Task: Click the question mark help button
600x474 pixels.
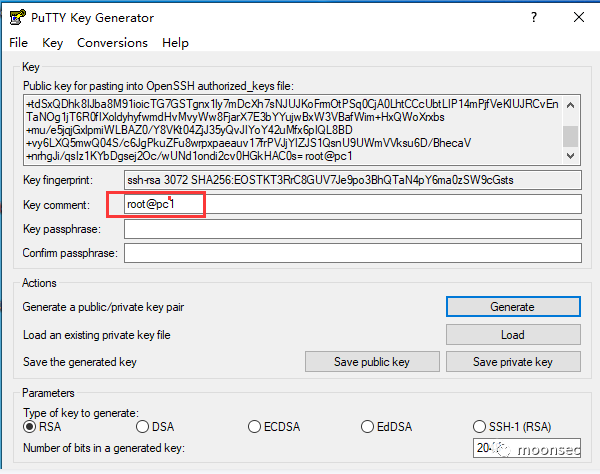Action: click(x=534, y=17)
